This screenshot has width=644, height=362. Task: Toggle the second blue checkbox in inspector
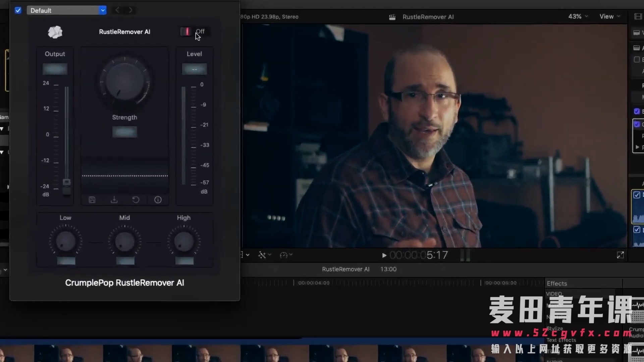point(637,124)
